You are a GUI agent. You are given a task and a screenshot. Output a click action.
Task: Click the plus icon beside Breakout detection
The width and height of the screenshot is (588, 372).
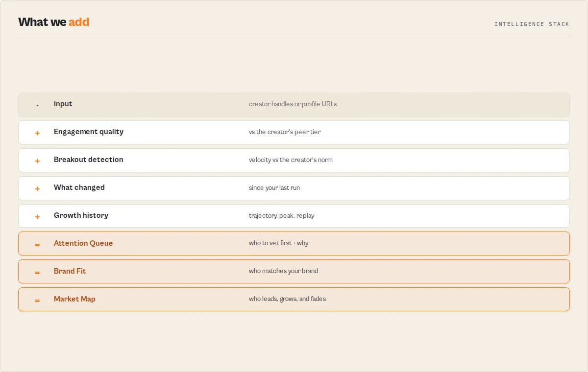pos(37,161)
